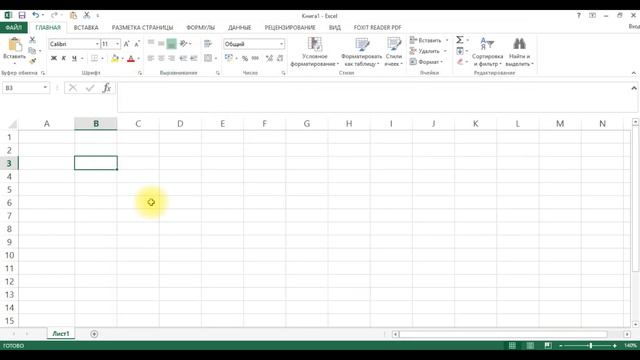Click accounting number format icon
The image size is (640, 360).
(229, 58)
